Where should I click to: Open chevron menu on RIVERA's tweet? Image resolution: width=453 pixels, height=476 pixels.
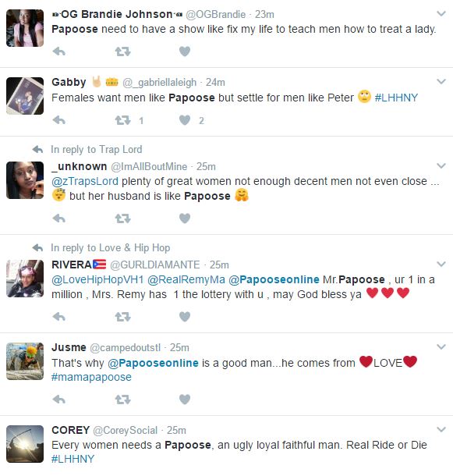point(441,264)
